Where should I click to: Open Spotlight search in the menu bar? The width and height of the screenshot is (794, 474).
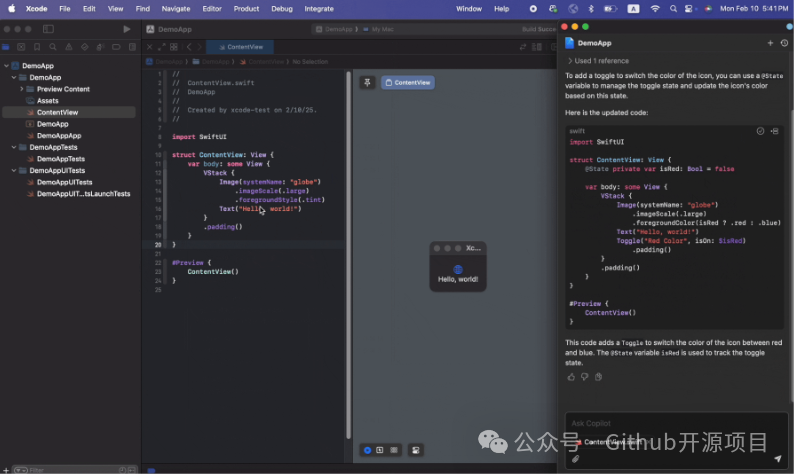coord(673,9)
